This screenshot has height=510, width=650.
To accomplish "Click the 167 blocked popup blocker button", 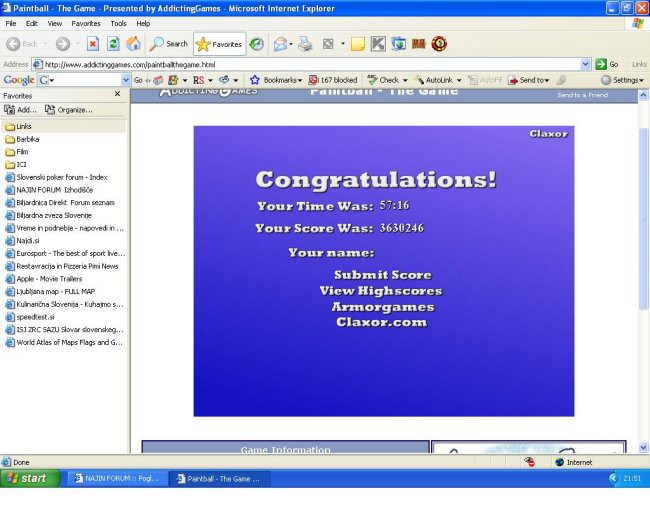I will (x=333, y=80).
